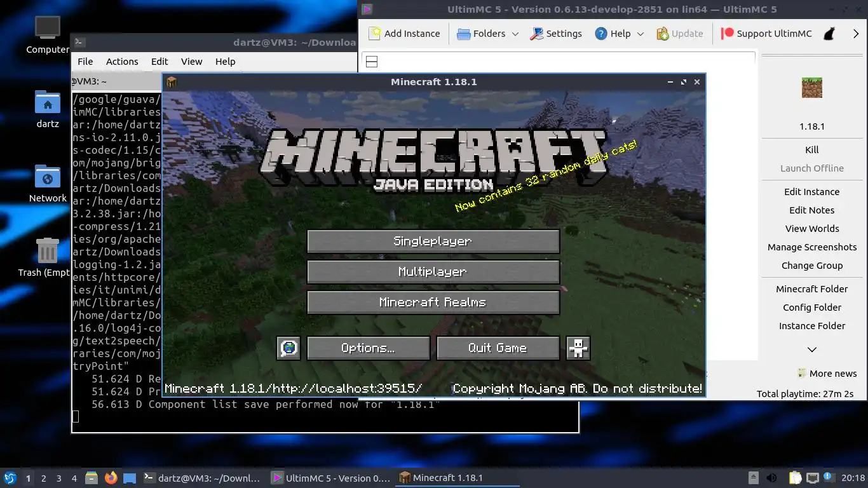
Task: Open the Folders dropdown in UltimMC
Action: tap(487, 34)
